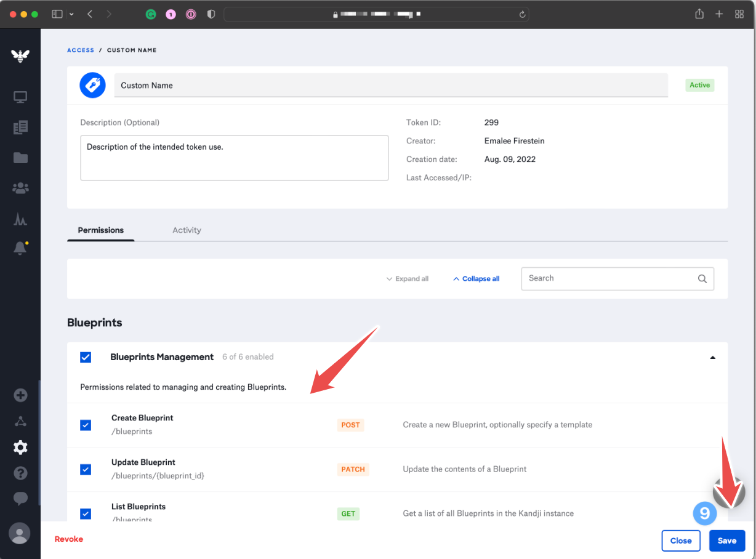
Task: Click the Custom Name field
Action: (x=391, y=86)
